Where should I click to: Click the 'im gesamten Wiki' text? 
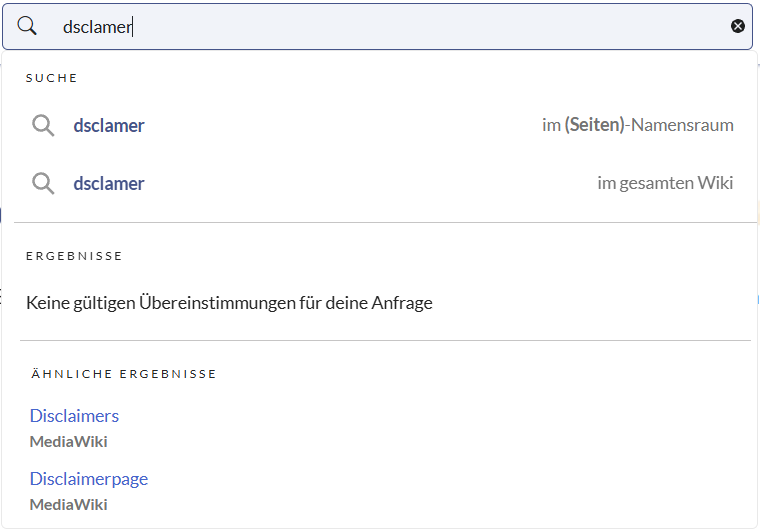665,183
